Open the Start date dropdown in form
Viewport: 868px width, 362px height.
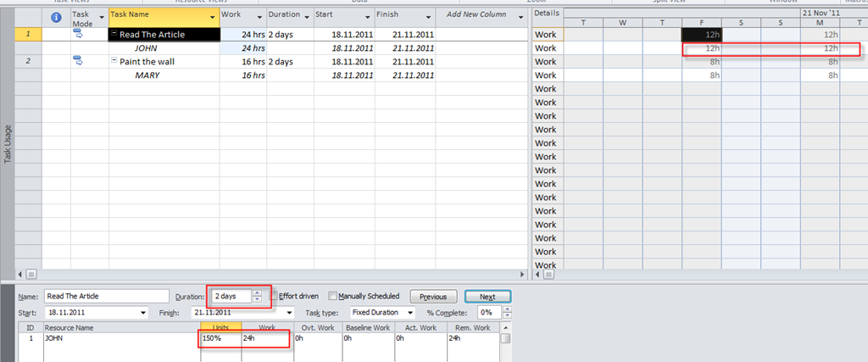click(142, 312)
